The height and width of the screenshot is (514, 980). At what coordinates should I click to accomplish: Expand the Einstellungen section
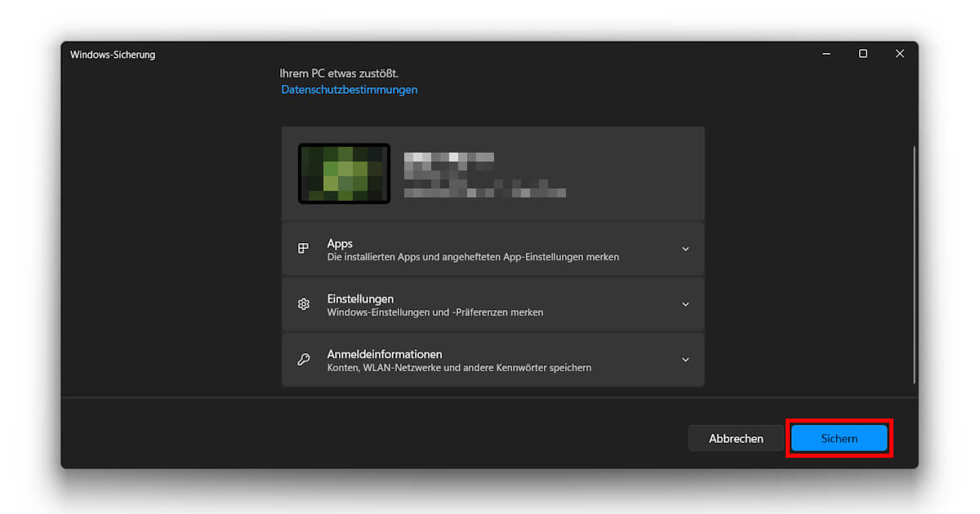(x=685, y=304)
